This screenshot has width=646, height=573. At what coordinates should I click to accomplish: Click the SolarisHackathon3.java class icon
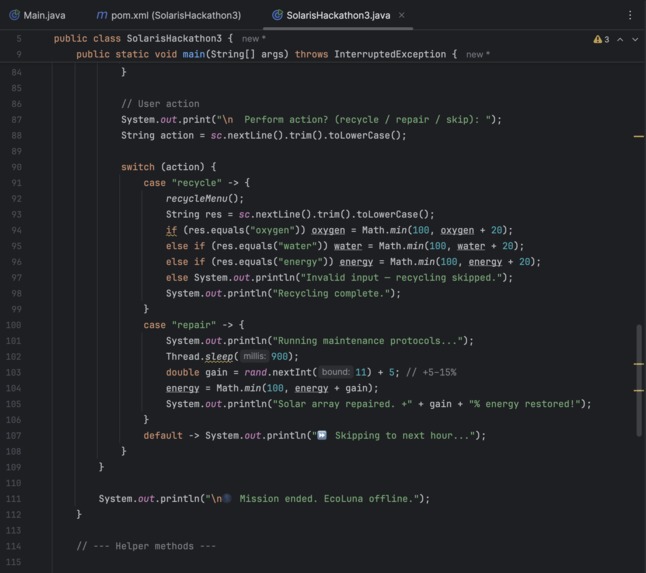click(277, 15)
